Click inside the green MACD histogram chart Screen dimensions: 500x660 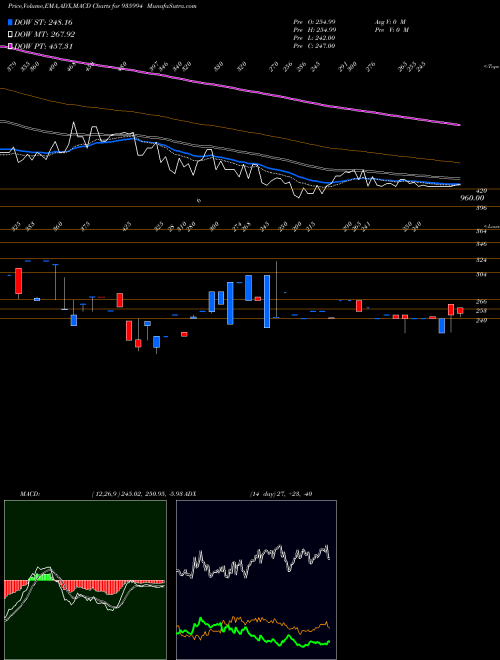(x=85, y=580)
